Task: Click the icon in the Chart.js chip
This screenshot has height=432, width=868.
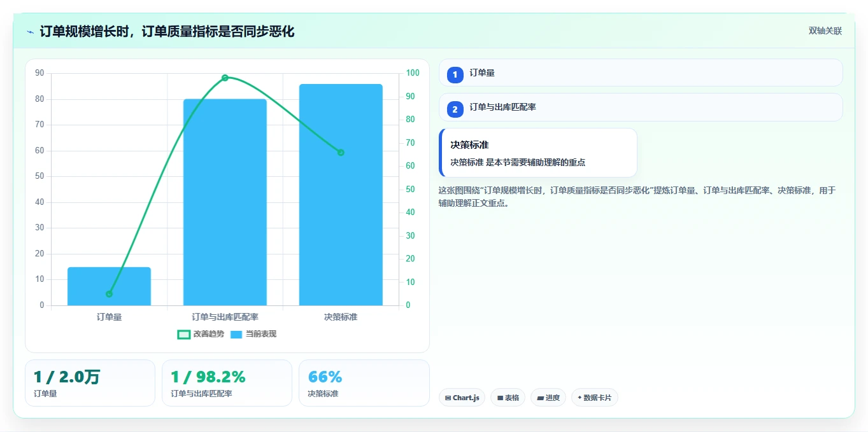Action: pos(448,398)
